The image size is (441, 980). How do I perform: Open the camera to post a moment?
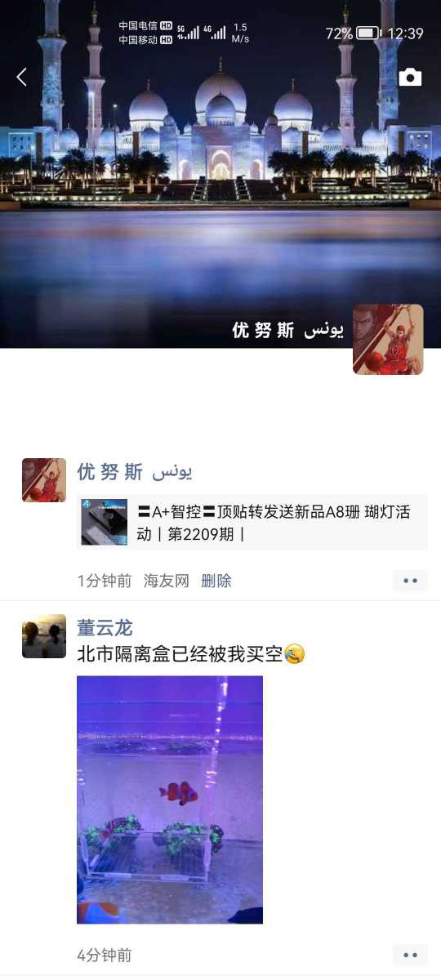tap(410, 78)
